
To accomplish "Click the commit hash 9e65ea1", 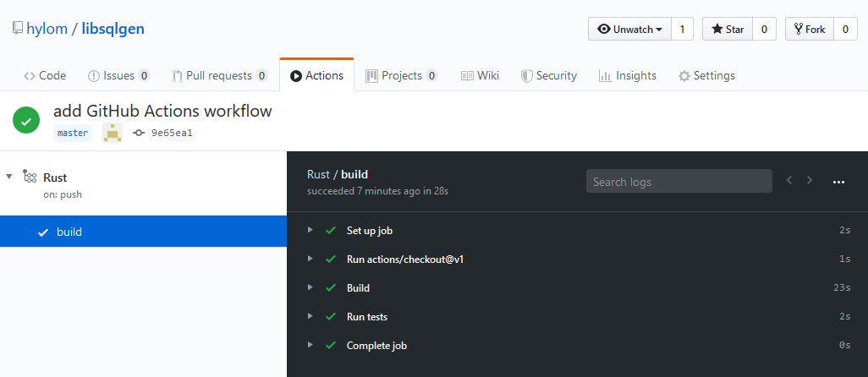I will pos(172,133).
